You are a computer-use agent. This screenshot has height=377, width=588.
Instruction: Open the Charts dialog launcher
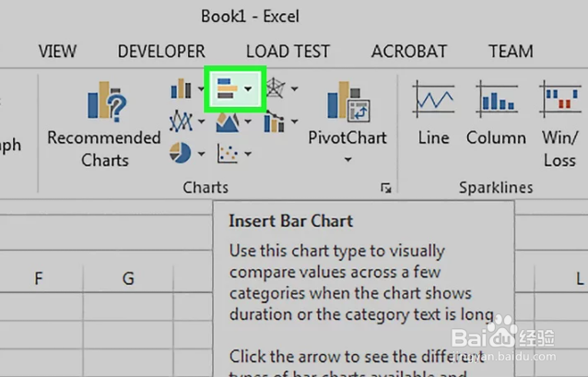(x=386, y=187)
